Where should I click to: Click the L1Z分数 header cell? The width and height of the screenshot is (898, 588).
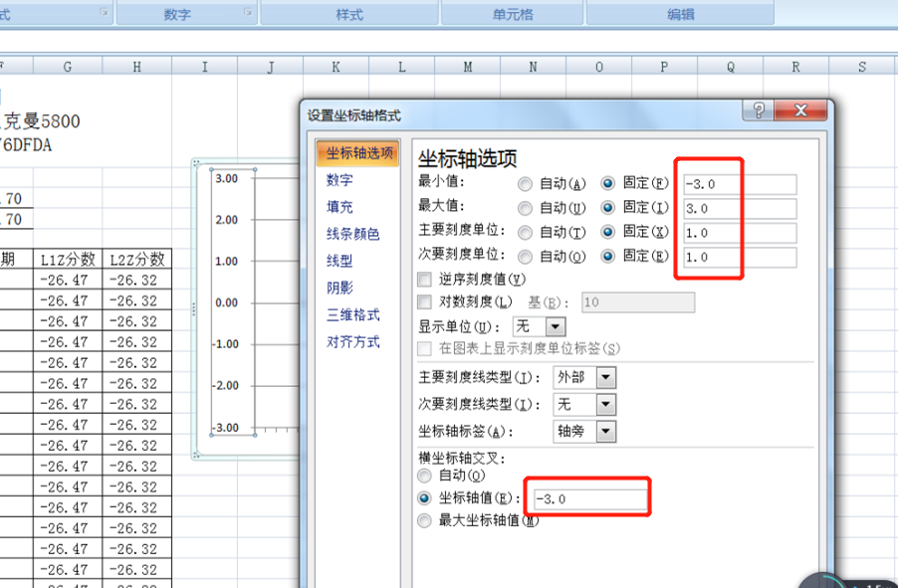(x=68, y=260)
